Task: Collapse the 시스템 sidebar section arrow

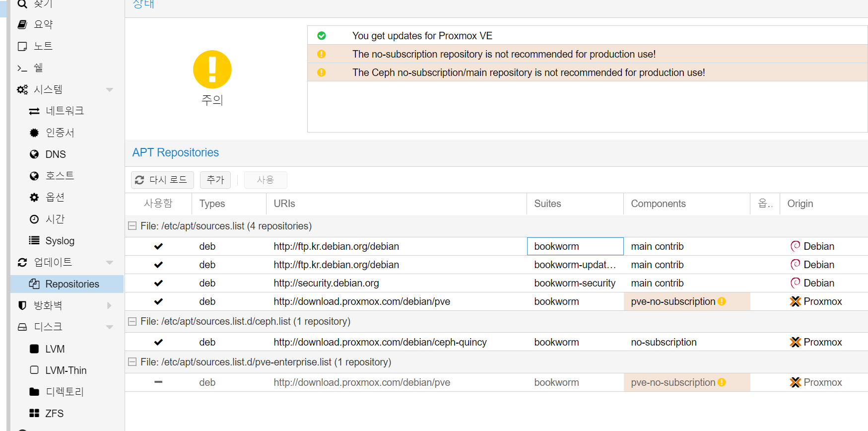Action: (110, 90)
